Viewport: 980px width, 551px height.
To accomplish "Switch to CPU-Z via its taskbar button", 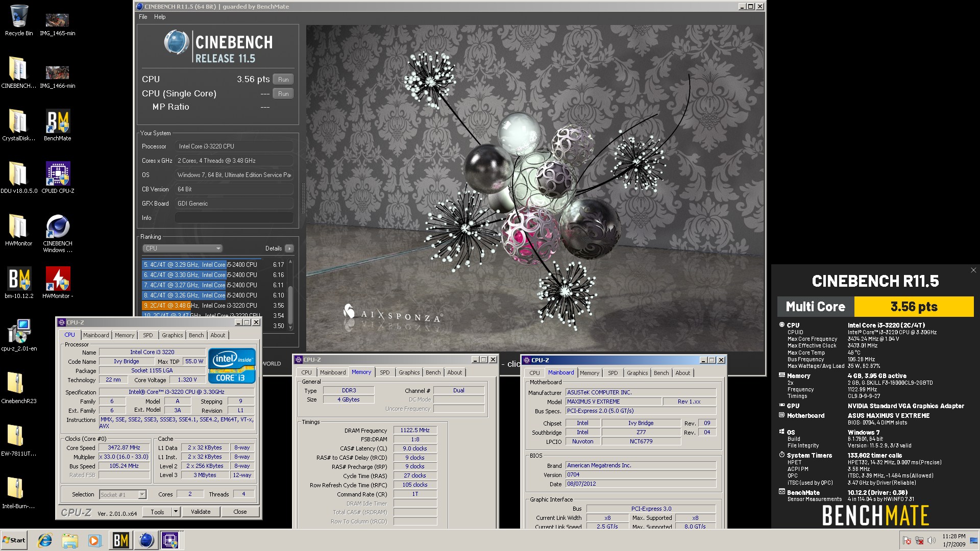I will point(170,540).
